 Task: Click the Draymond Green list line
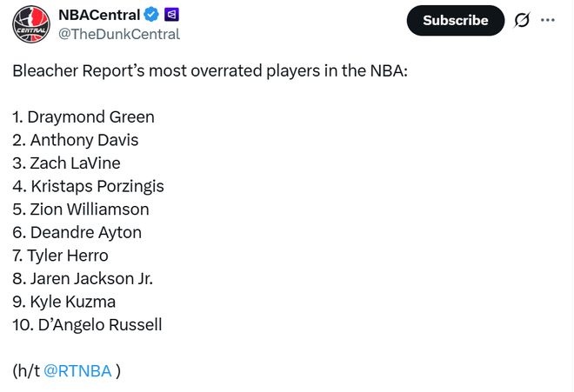pyautogui.click(x=83, y=116)
